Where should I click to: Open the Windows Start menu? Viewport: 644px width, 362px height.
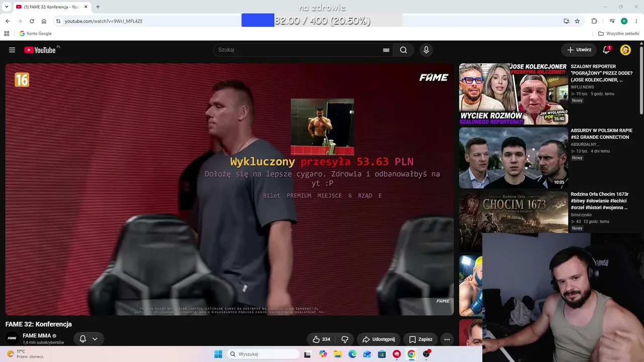coord(218,354)
